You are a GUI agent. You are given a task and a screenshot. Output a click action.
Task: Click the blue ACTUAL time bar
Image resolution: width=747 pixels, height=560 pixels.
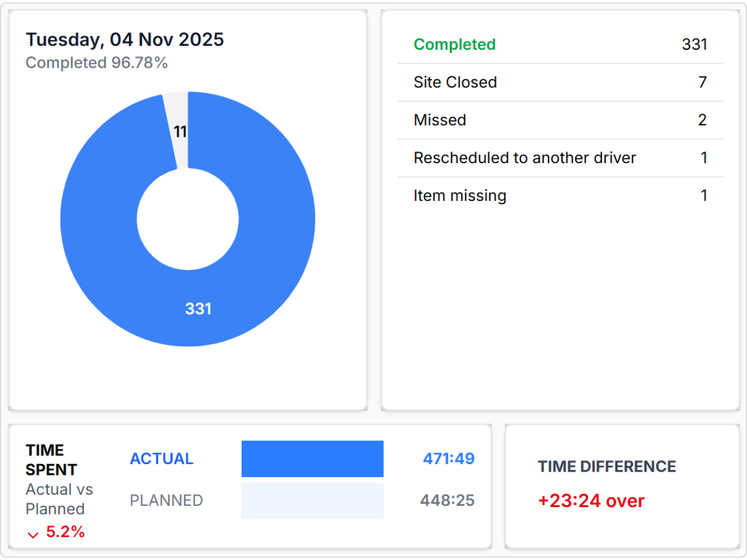tap(312, 459)
